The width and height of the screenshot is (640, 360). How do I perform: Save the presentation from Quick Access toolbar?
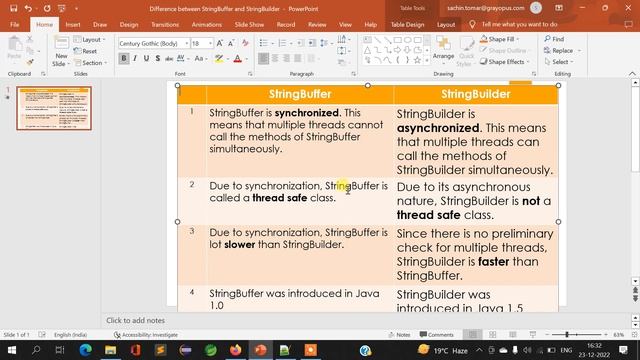13,8
